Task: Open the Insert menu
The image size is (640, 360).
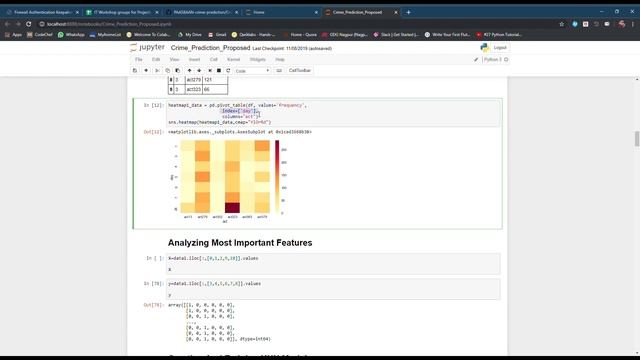Action: point(194,60)
